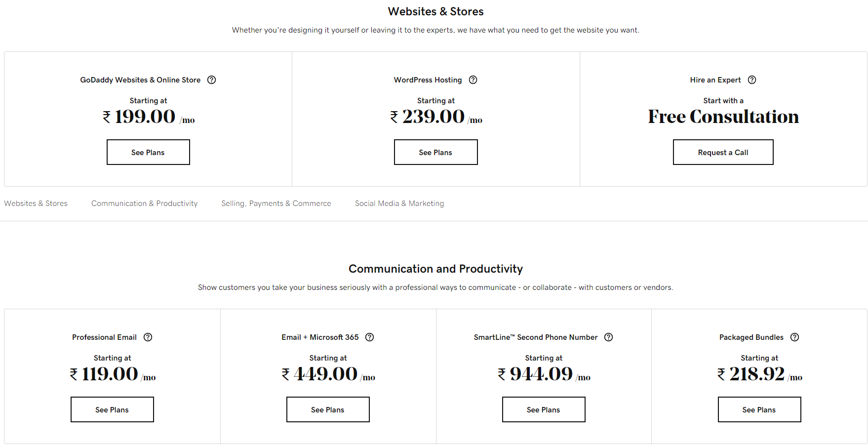This screenshot has height=447, width=868.
Task: Click the Request a Call button
Action: click(723, 152)
